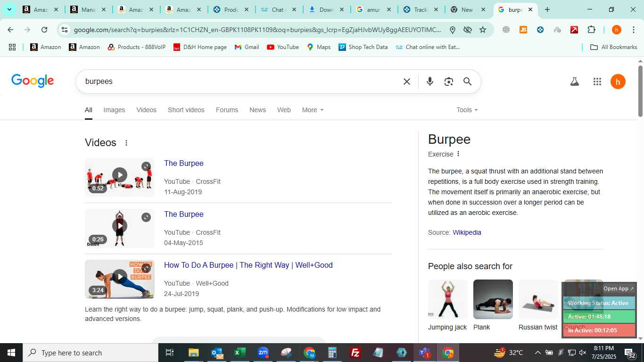Screen dimensions: 644x362
Task: Open the Chrome profile avatar in toolbar
Action: click(x=616, y=30)
